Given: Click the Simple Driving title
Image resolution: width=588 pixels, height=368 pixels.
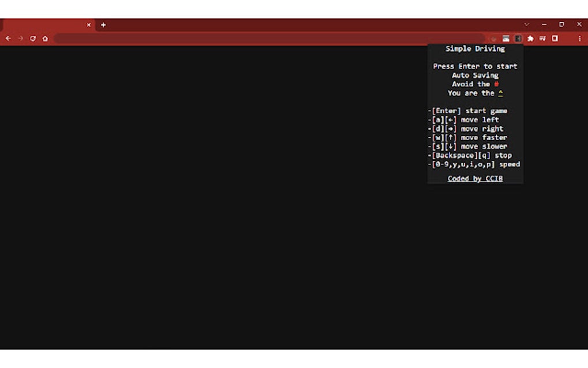Looking at the screenshot, I should 474,48.
